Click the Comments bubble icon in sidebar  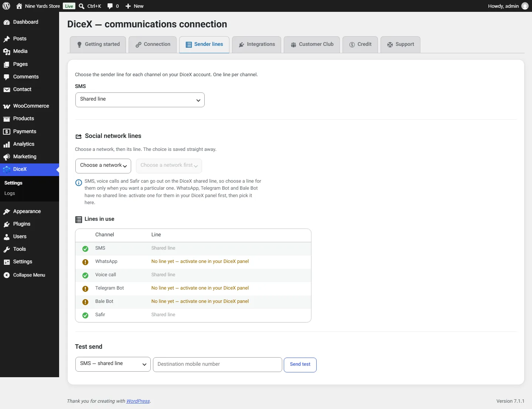pyautogui.click(x=7, y=77)
